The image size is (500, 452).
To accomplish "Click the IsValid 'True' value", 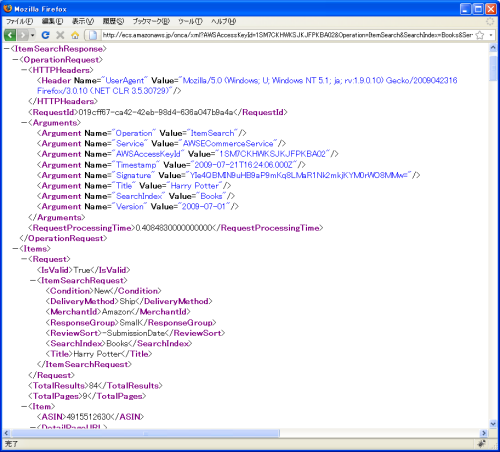I will pos(82,270).
